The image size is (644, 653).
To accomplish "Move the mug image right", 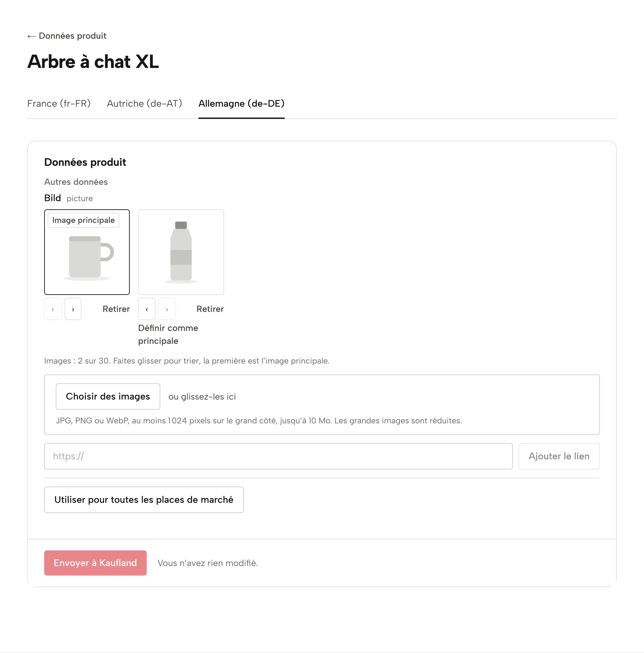I will pyautogui.click(x=73, y=309).
